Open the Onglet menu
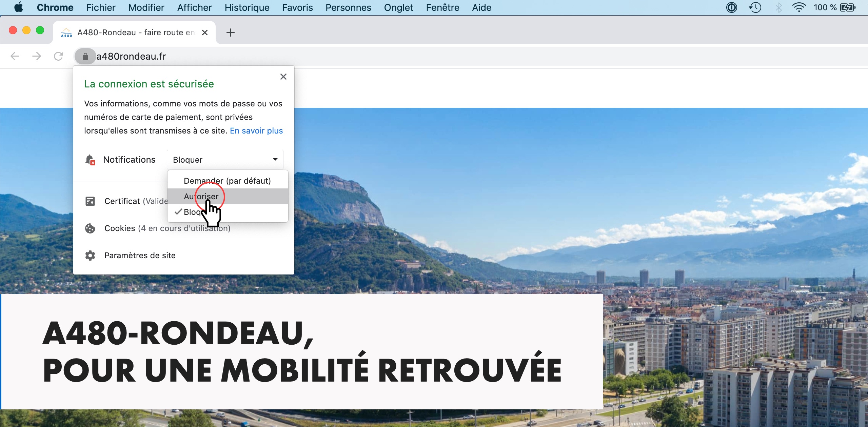The height and width of the screenshot is (427, 868). [398, 7]
